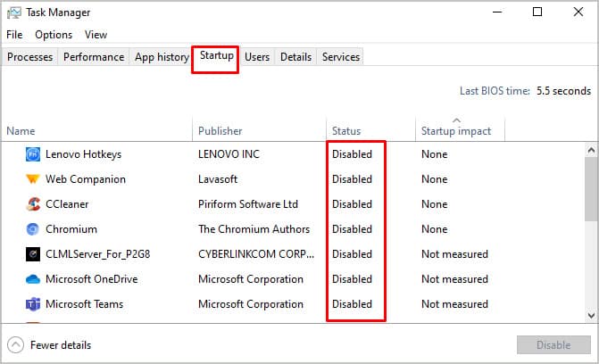Viewport: 599px width, 364px height.
Task: Open the File menu
Action: pyautogui.click(x=14, y=35)
